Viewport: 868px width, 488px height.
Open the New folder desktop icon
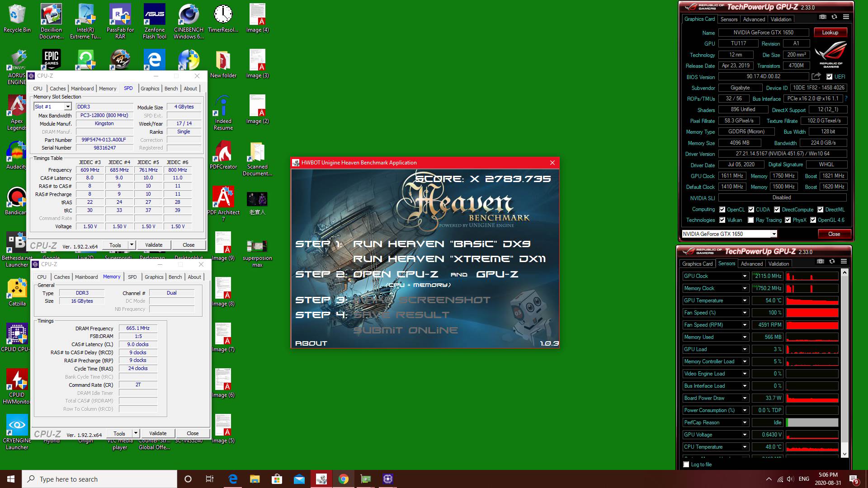[x=223, y=65]
